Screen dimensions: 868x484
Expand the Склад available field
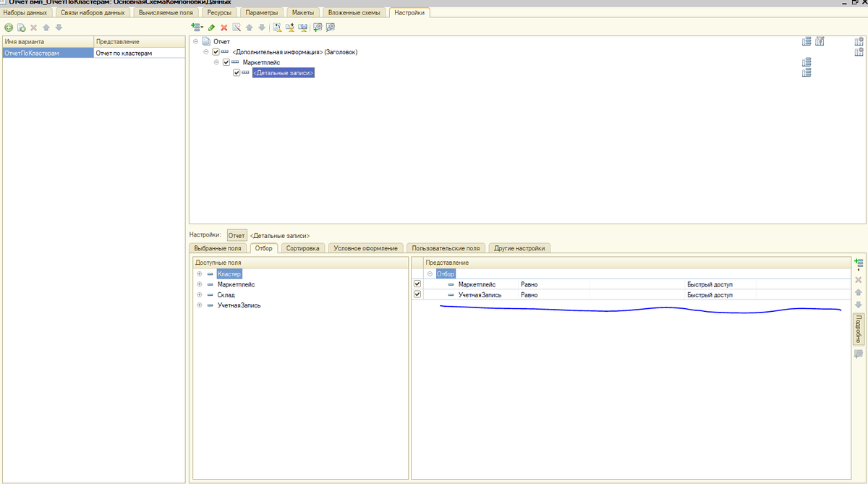coord(199,295)
